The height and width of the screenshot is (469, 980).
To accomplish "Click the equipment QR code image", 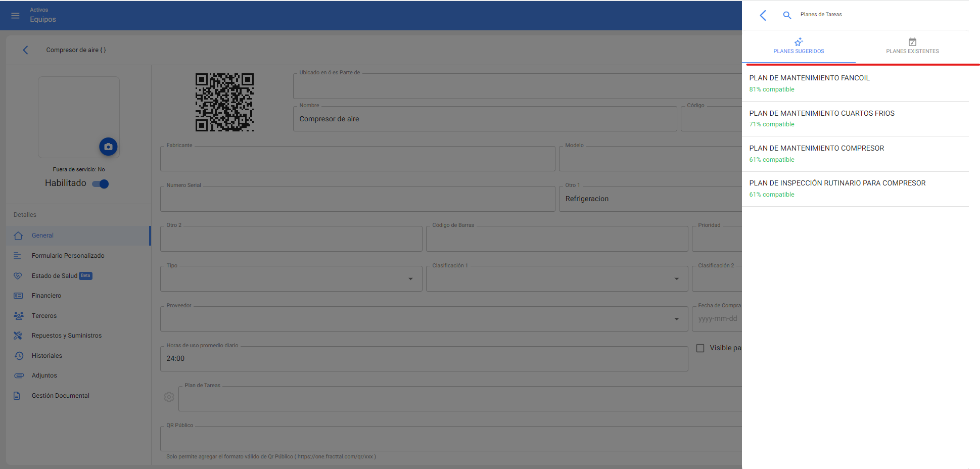I will tap(224, 102).
